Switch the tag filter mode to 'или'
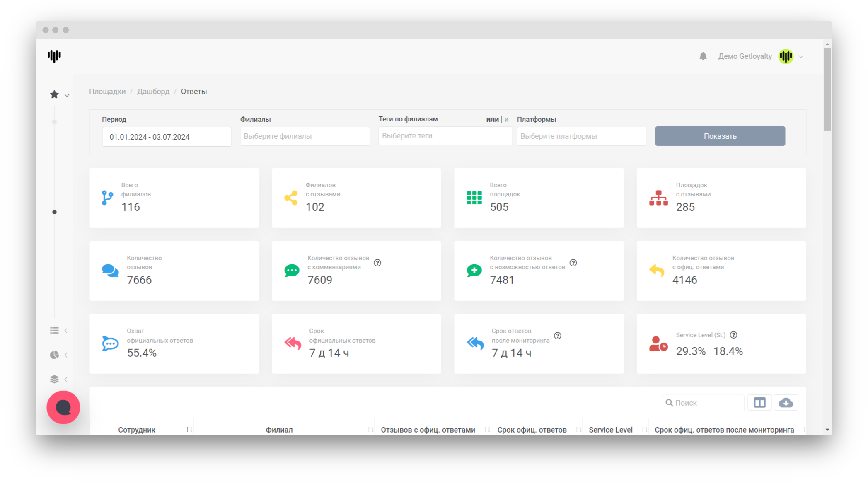Viewport: 868px width, 486px height. coord(492,119)
